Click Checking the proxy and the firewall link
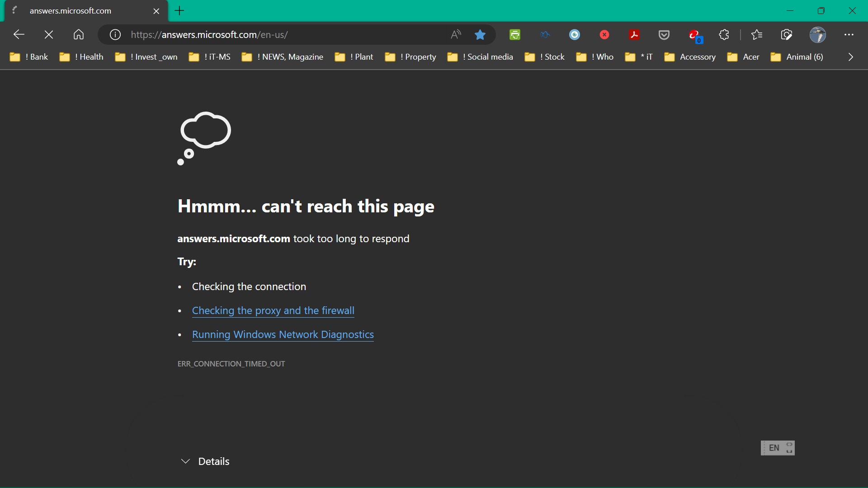This screenshot has height=488, width=868. (273, 310)
